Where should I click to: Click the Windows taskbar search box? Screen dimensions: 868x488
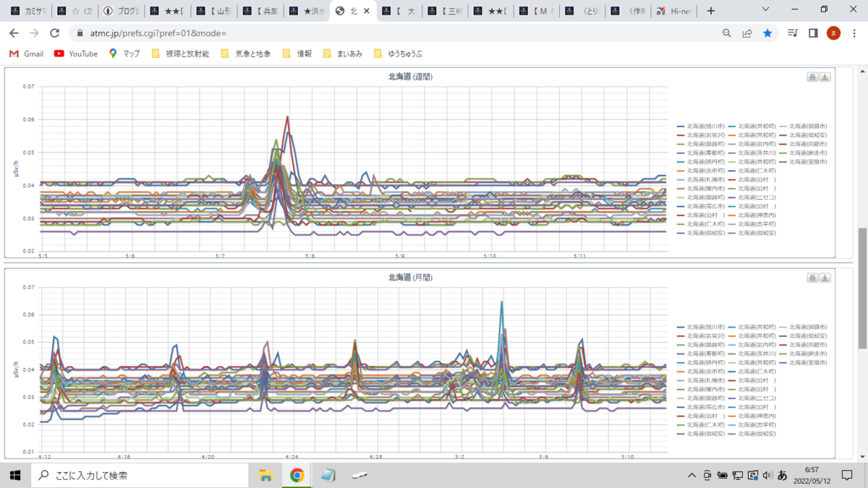(139, 475)
